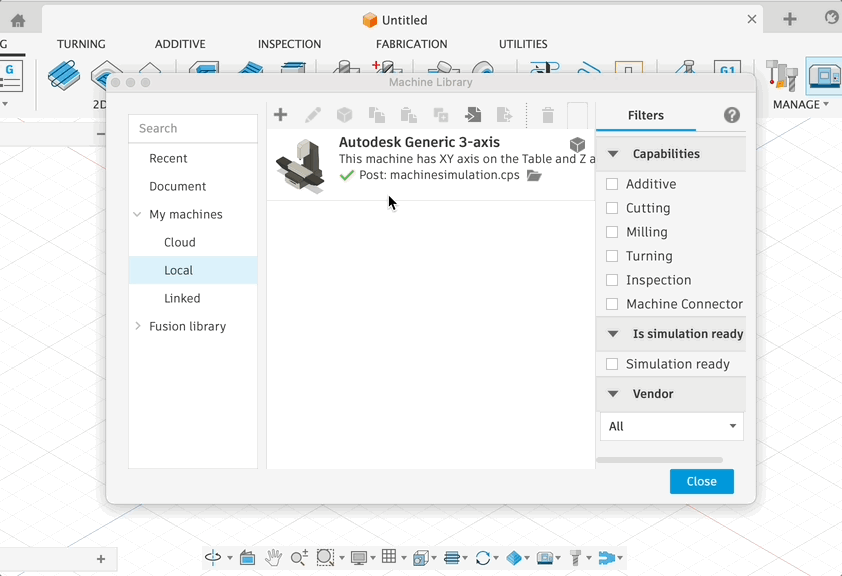Viewport: 842px width, 576px height.
Task: Enable the Simulation ready filter
Action: pyautogui.click(x=611, y=364)
